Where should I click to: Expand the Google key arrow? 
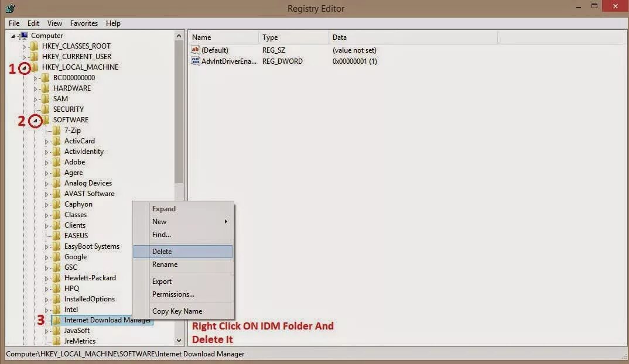click(46, 257)
